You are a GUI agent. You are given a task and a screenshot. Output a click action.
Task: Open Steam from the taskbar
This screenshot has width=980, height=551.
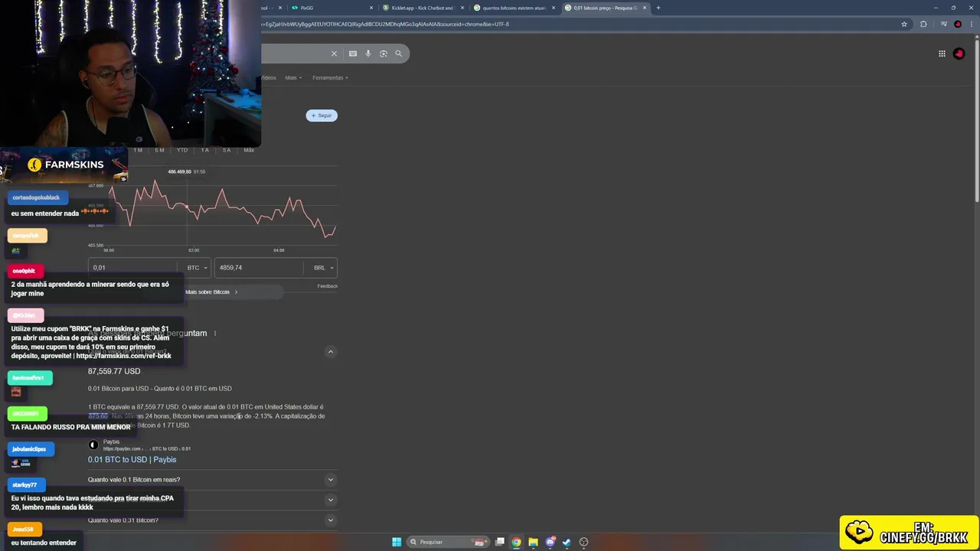(x=567, y=542)
